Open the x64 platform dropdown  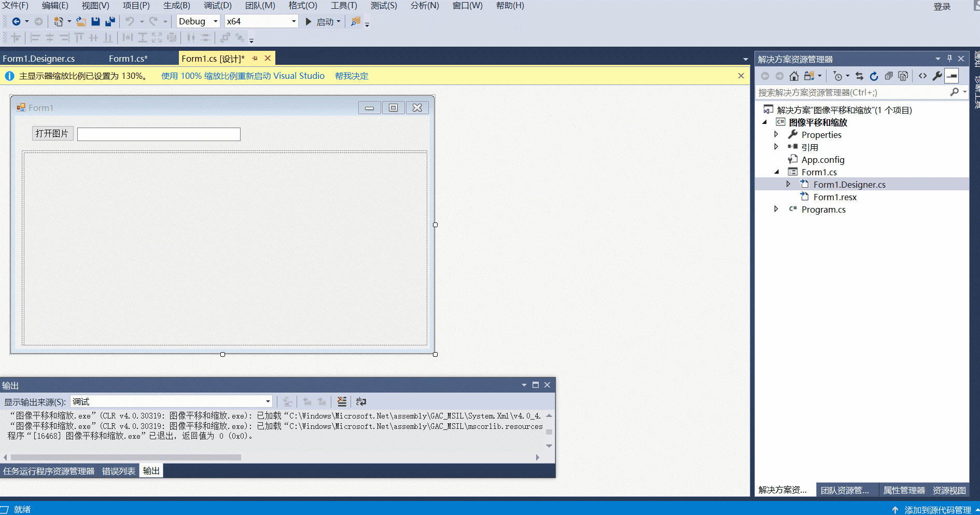point(294,21)
